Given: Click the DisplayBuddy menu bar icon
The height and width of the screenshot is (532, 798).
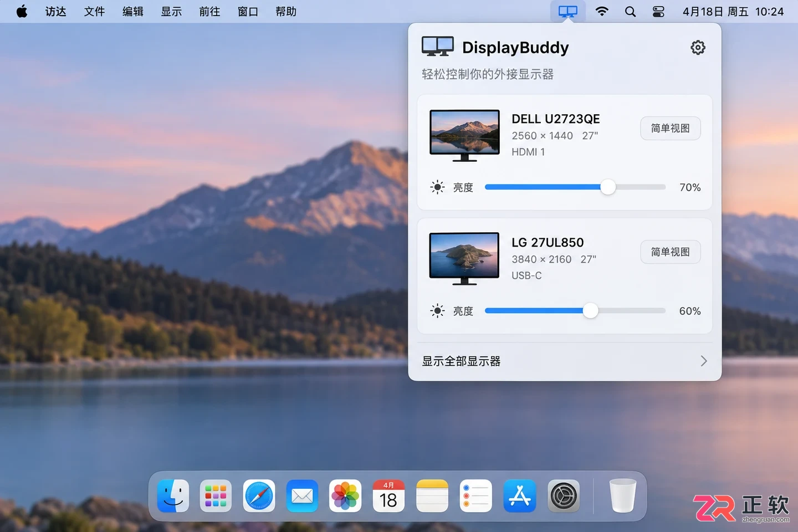Looking at the screenshot, I should [x=568, y=12].
